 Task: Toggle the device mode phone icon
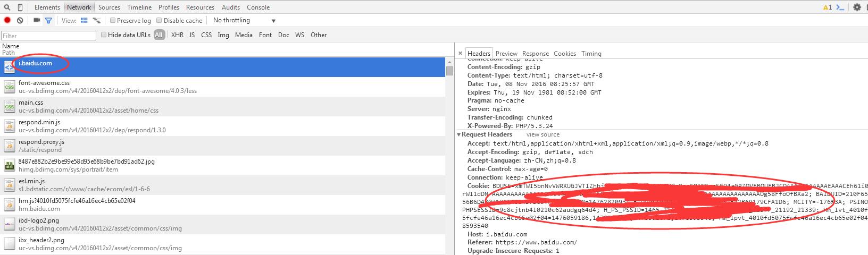click(x=20, y=7)
